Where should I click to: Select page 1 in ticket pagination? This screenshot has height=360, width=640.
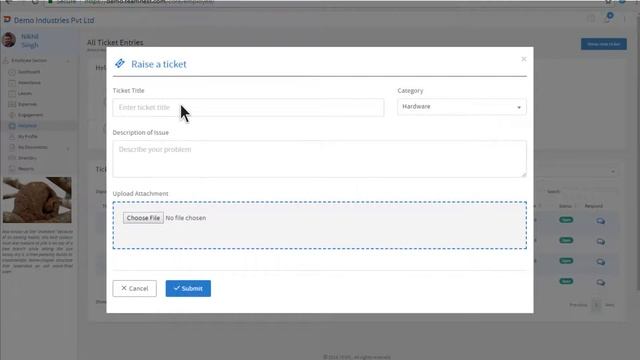click(x=596, y=305)
